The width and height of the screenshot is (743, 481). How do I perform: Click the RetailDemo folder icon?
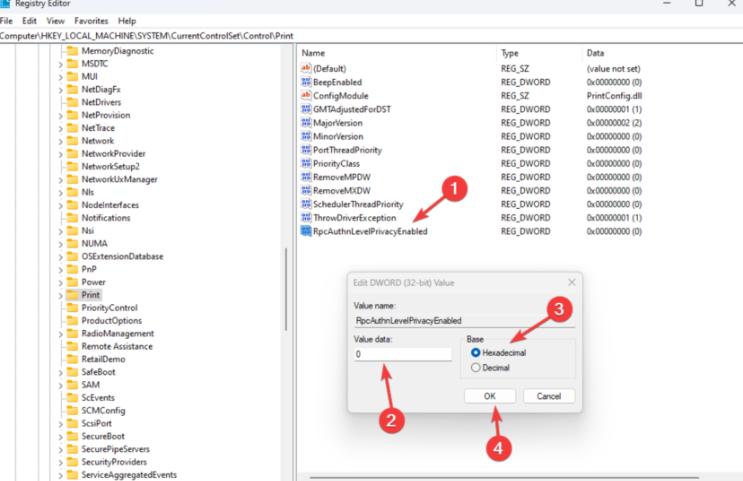click(x=72, y=359)
